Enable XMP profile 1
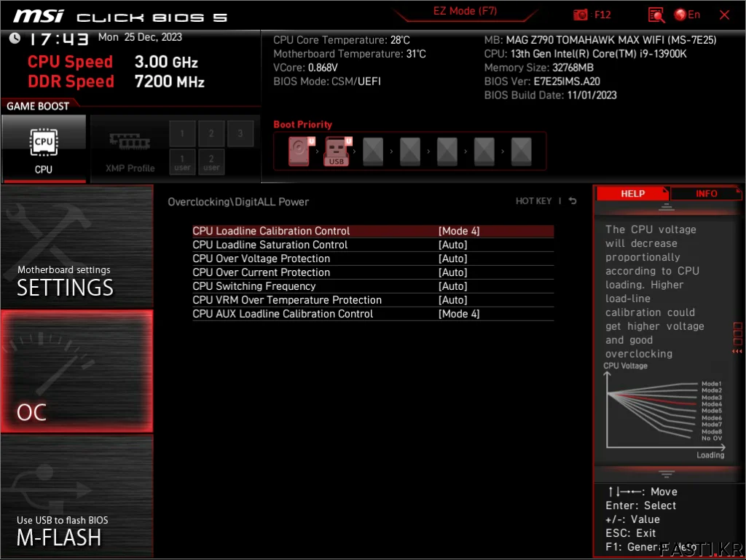 coord(182,133)
